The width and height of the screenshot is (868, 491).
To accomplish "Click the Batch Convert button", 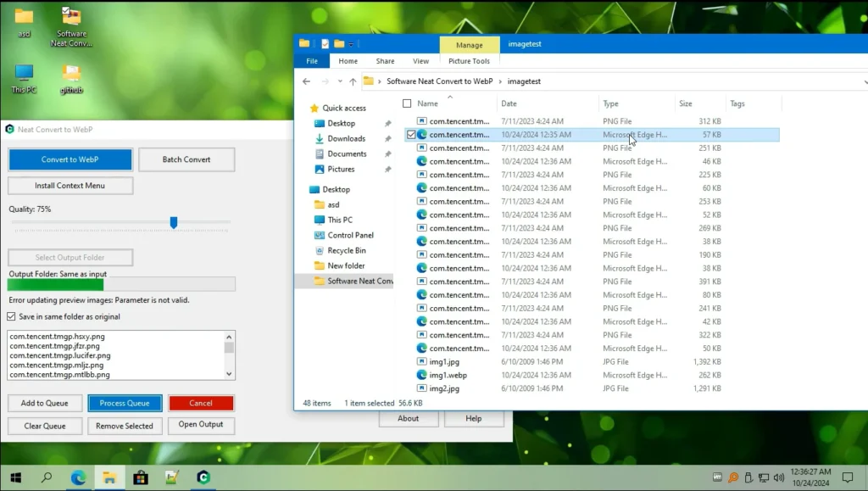I will click(x=186, y=159).
